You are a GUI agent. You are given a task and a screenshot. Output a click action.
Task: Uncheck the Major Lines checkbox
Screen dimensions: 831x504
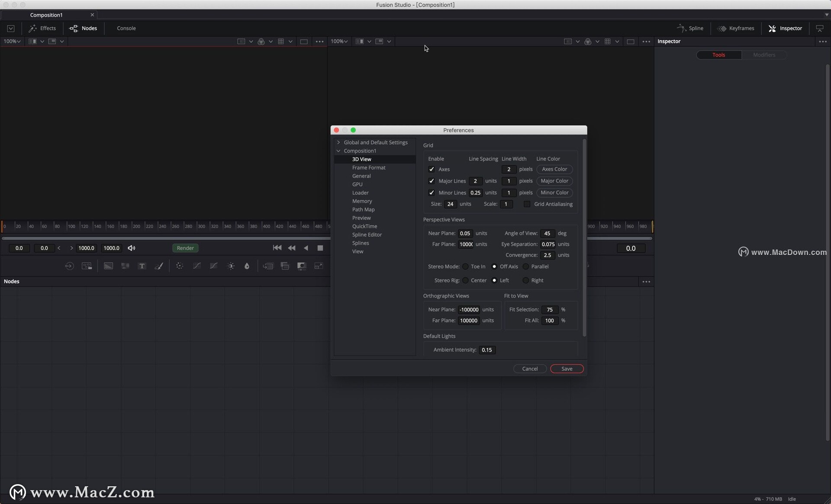(x=432, y=181)
